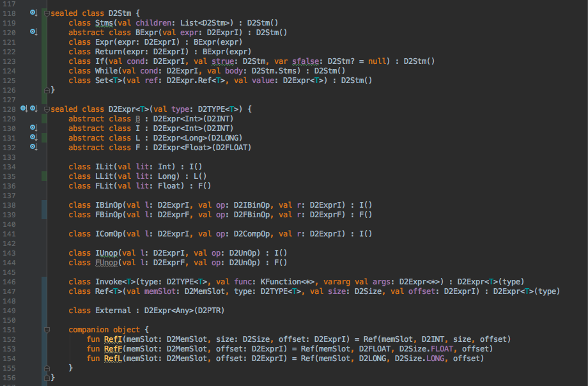Click the green change marker on line 135
588x386 pixels.
43,176
